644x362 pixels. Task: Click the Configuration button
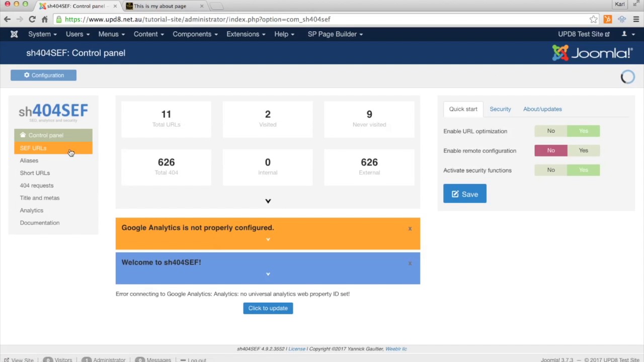(43, 75)
